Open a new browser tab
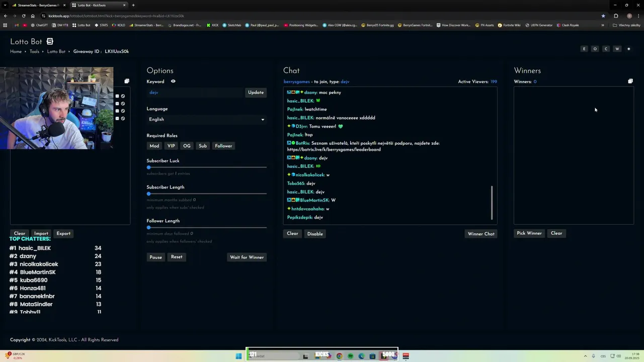 pos(133,5)
